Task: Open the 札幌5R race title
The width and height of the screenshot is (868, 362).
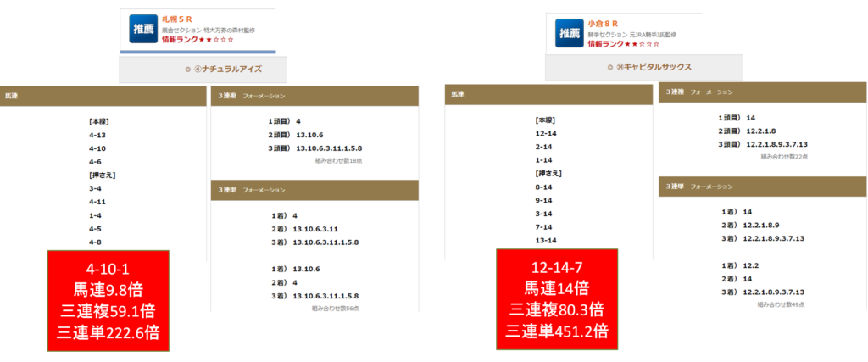Action: click(x=178, y=19)
